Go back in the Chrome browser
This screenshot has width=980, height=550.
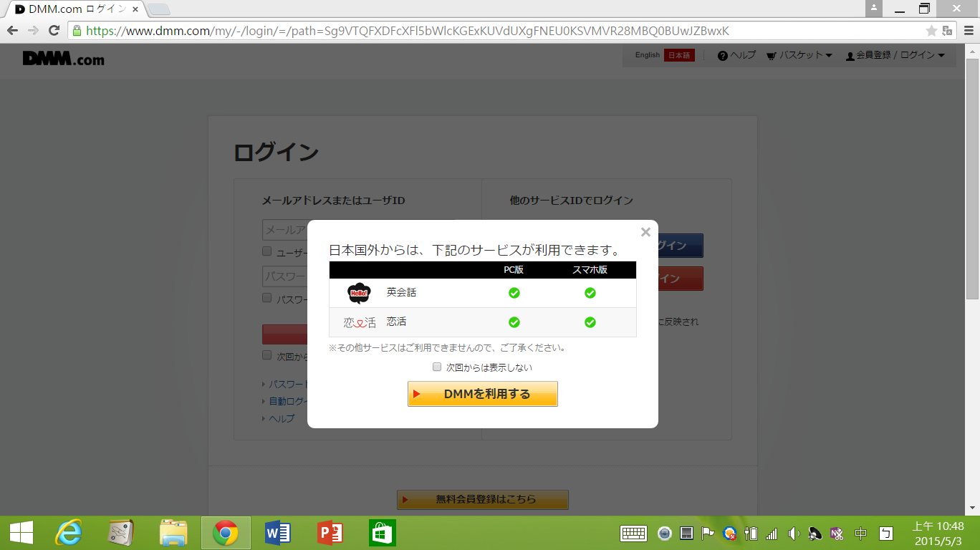12,31
